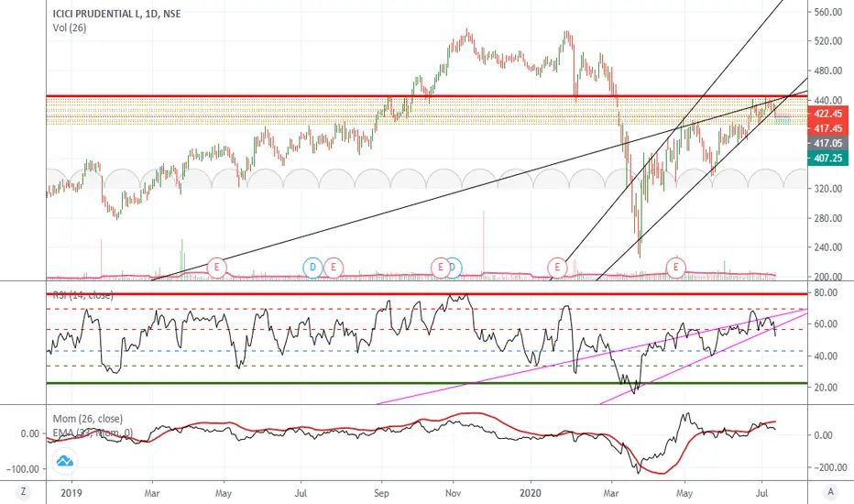The width and height of the screenshot is (854, 504).
Task: Click the 60.00 RSI axis value
Action: click(x=826, y=324)
